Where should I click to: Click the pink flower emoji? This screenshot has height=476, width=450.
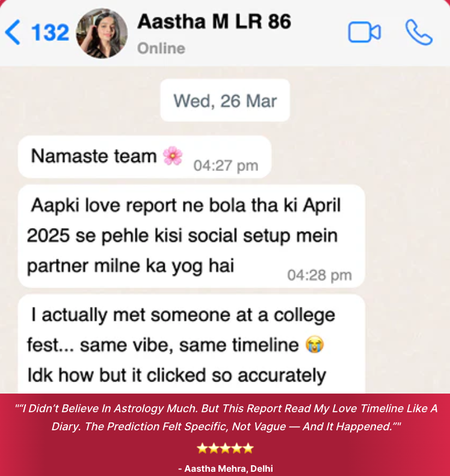173,156
